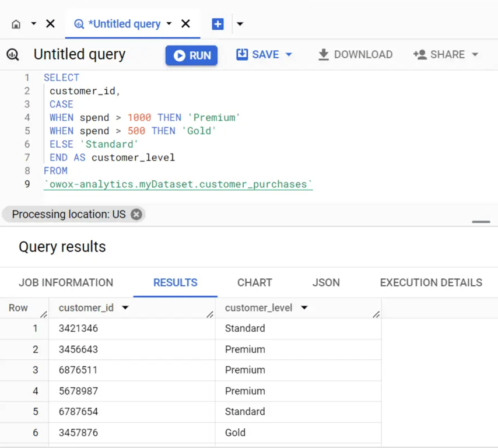Open the customer_id column dropdown arrow
This screenshot has height=448, width=498.
pyautogui.click(x=125, y=307)
